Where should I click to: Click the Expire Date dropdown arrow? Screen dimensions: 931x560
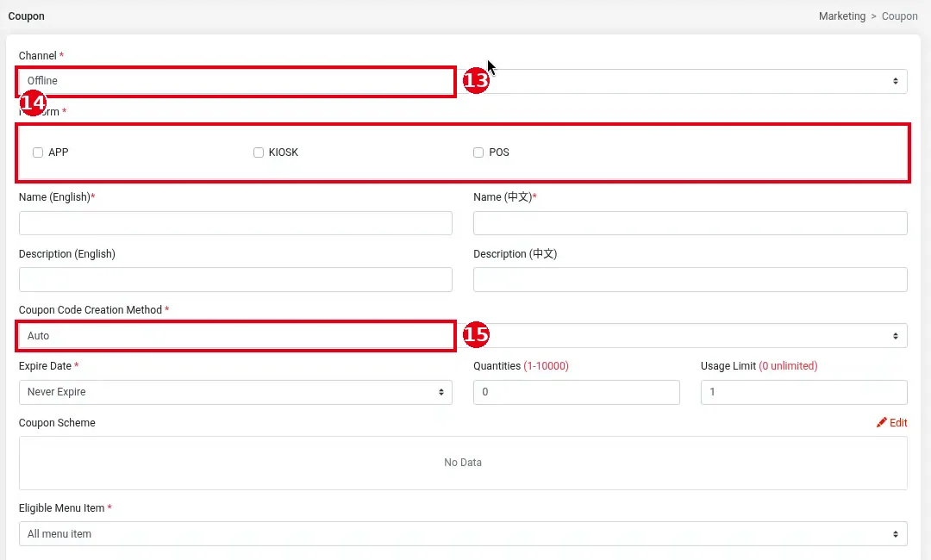coord(441,392)
